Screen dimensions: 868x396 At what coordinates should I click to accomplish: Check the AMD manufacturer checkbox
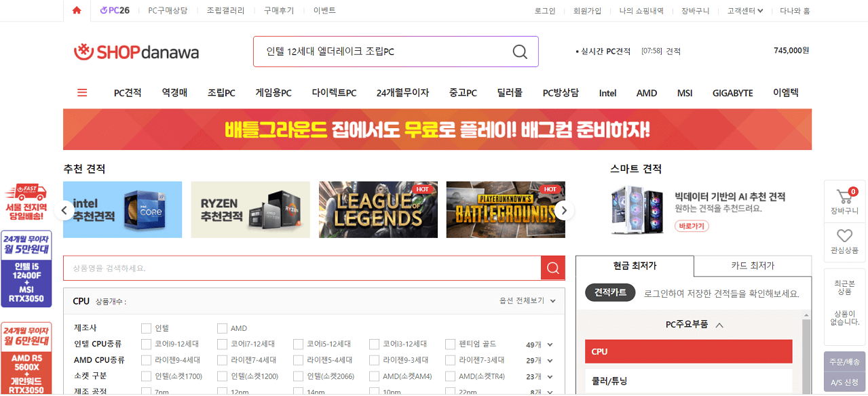222,328
